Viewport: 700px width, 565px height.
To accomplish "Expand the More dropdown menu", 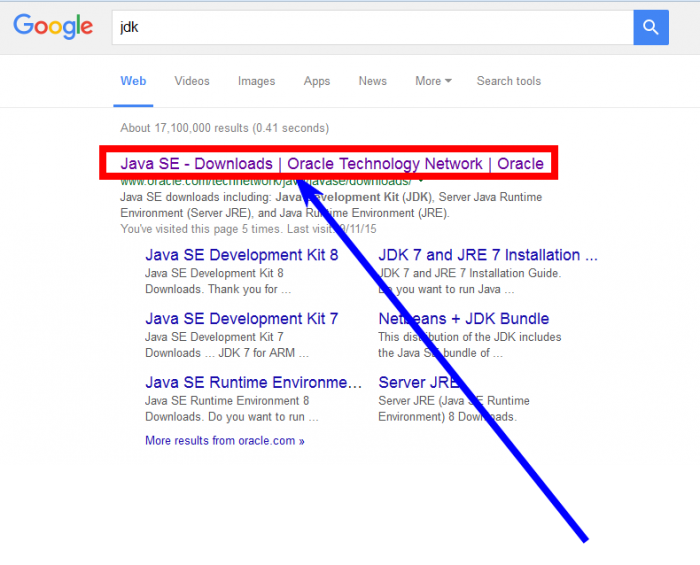I will coord(433,81).
